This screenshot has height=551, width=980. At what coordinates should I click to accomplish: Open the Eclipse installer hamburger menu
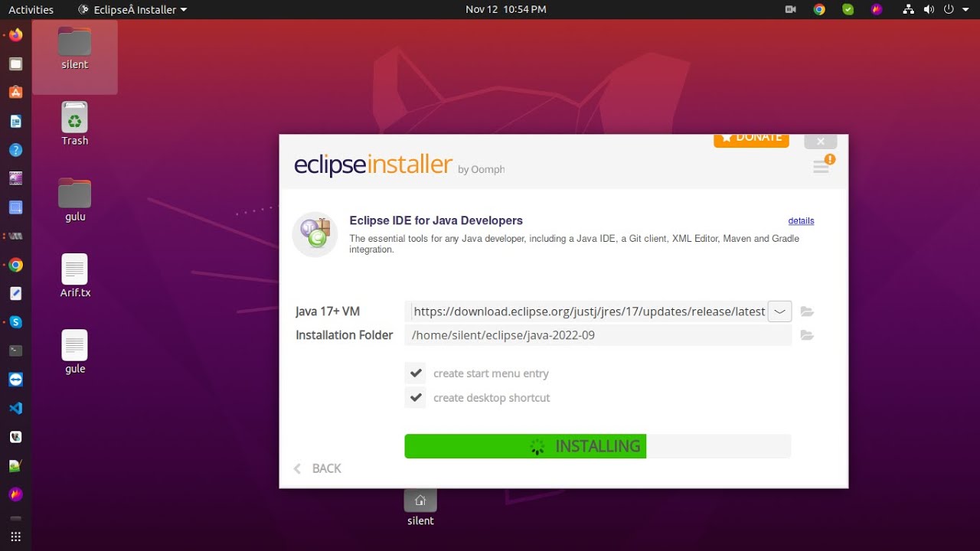pos(822,165)
